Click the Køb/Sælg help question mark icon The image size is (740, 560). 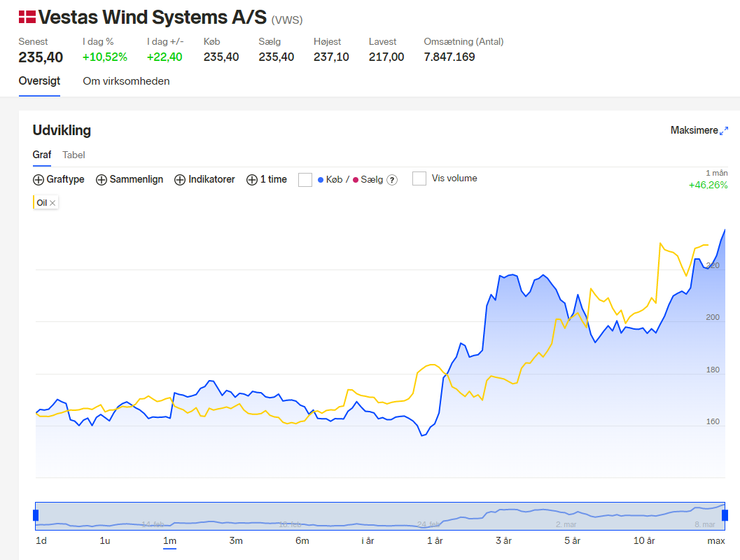392,180
